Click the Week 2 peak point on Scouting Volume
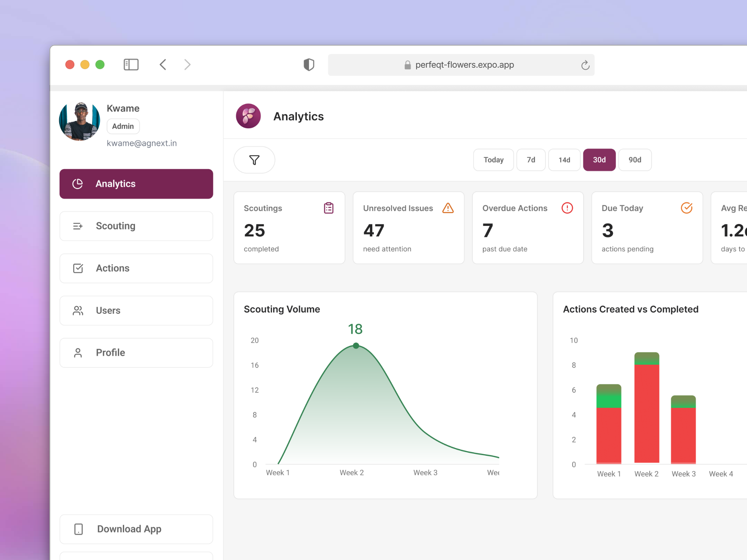Viewport: 747px width, 560px height. (356, 345)
